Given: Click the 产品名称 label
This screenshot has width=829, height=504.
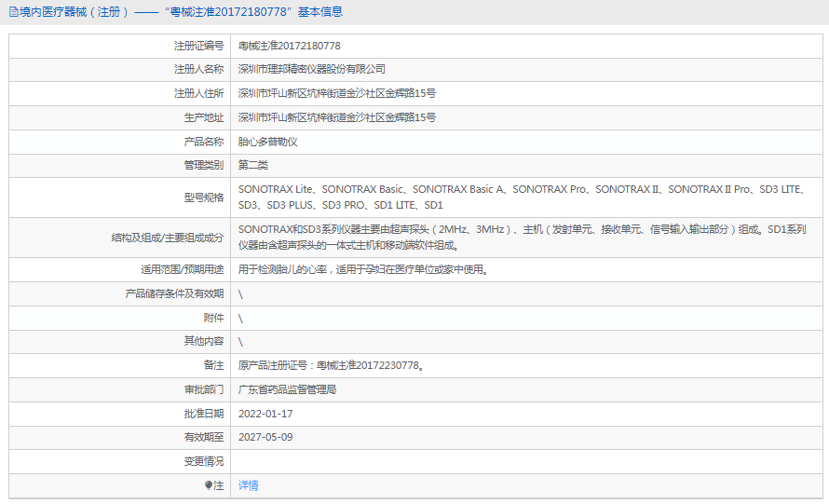Looking at the screenshot, I should pyautogui.click(x=204, y=142).
